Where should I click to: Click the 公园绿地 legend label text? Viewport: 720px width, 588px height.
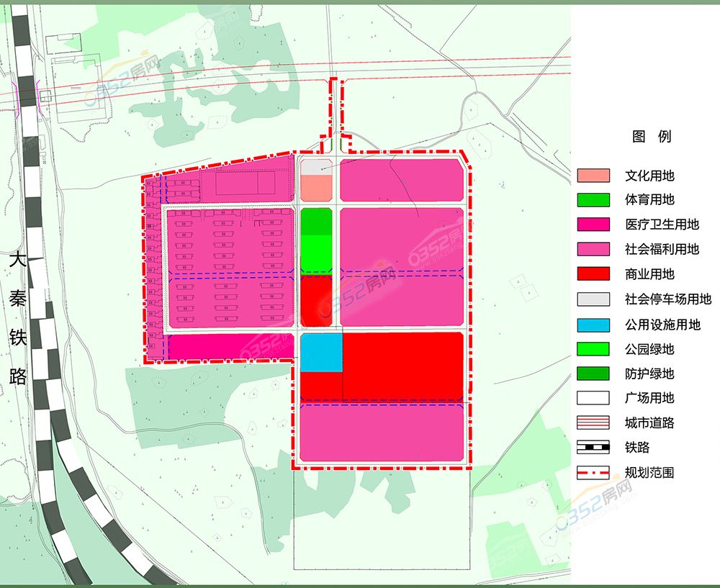(x=649, y=349)
